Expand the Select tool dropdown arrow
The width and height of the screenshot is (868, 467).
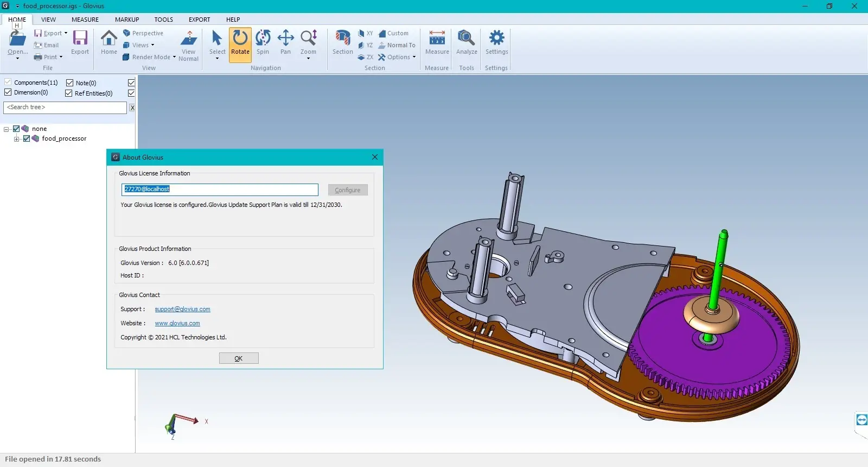click(217, 58)
